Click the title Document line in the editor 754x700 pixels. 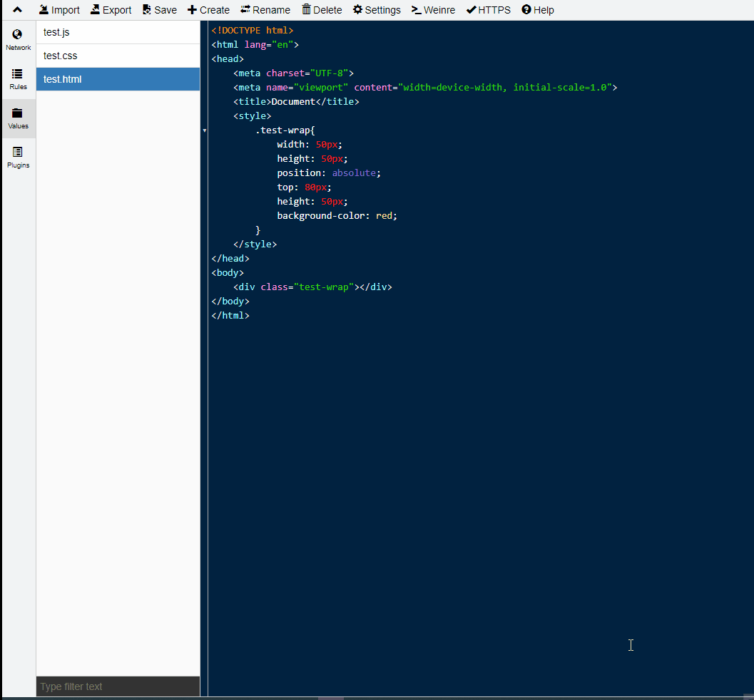tap(296, 101)
